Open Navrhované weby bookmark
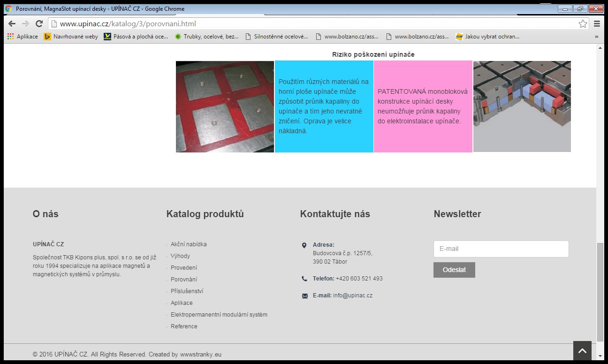This screenshot has height=364, width=608. (71, 37)
